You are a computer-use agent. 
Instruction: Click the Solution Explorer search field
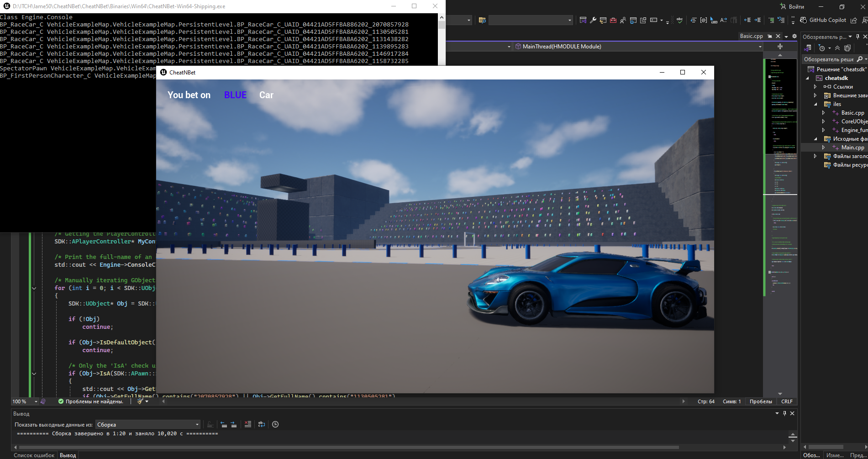click(829, 59)
